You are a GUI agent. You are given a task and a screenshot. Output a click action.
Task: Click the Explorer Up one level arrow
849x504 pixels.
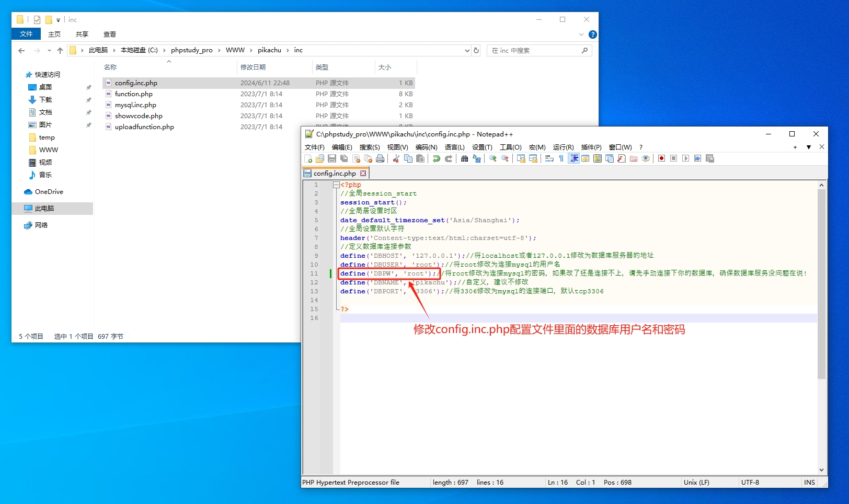(60, 51)
